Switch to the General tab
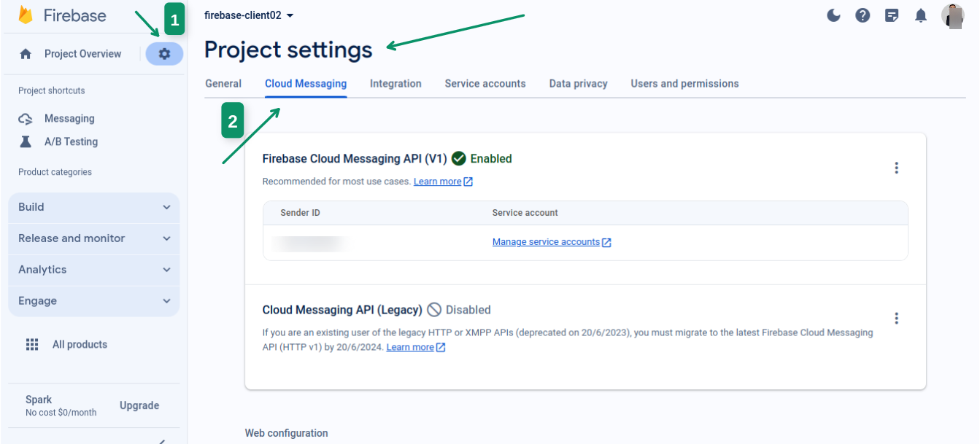Viewport: 980px width, 444px height. pos(223,84)
